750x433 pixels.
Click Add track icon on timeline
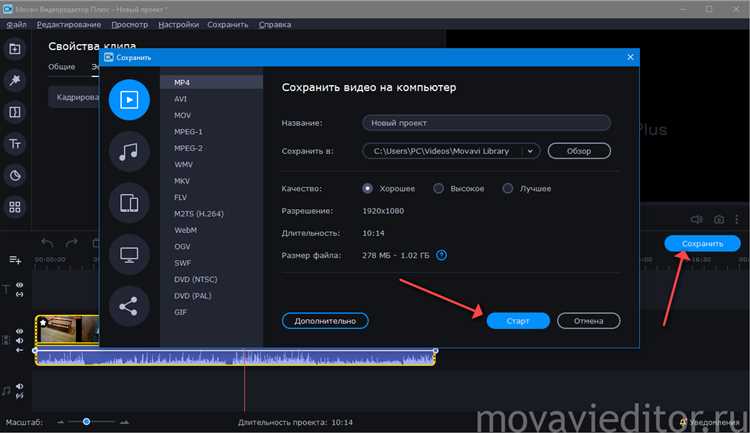coord(15,260)
